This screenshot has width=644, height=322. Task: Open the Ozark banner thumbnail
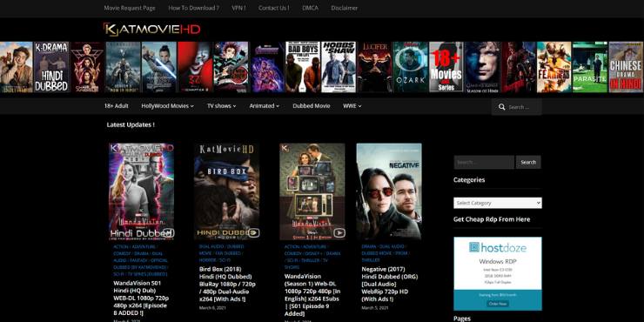coord(411,67)
